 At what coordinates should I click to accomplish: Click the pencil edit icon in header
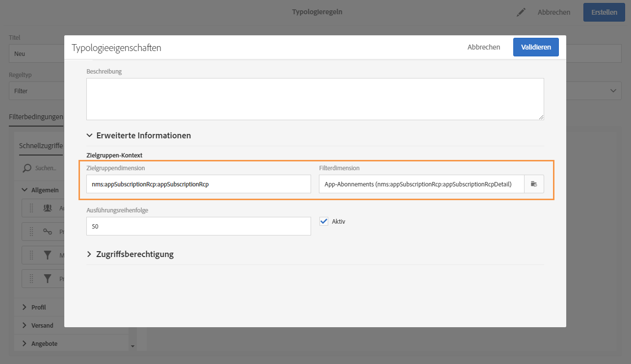521,12
